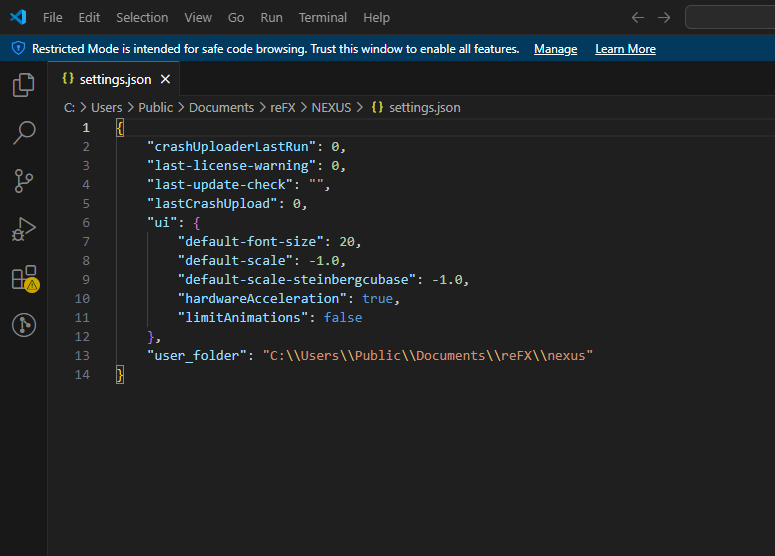Click the pink closing brace on line 12
The width and height of the screenshot is (775, 556).
click(x=151, y=337)
